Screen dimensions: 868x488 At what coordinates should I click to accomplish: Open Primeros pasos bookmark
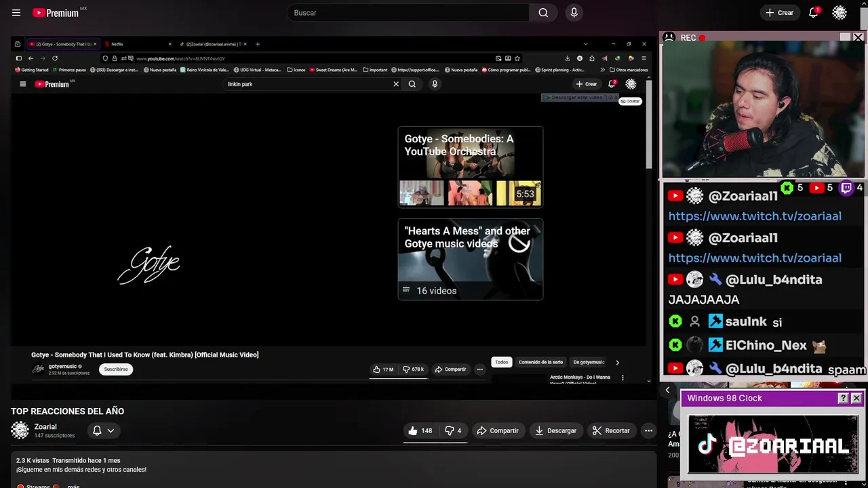(x=69, y=70)
